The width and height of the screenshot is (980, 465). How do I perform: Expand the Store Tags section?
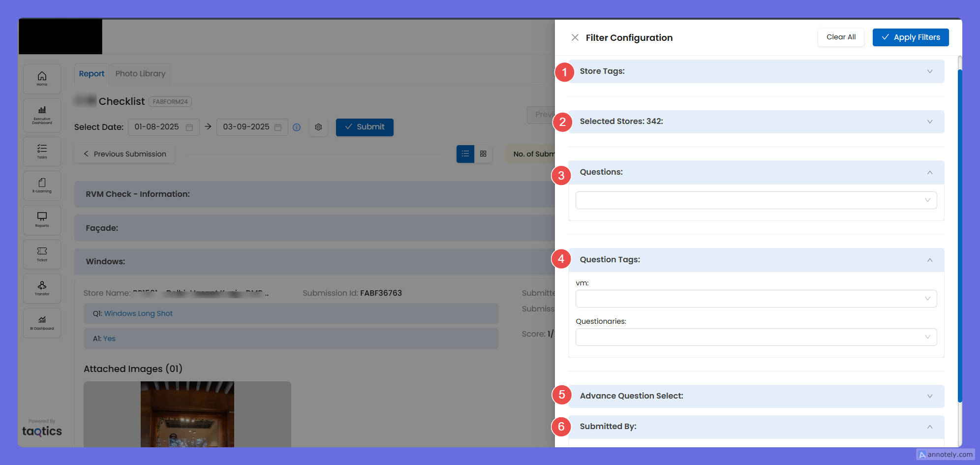756,71
